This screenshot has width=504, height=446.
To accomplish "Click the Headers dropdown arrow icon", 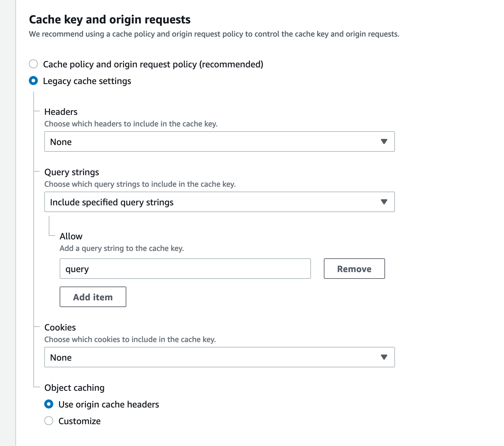I will (x=384, y=142).
